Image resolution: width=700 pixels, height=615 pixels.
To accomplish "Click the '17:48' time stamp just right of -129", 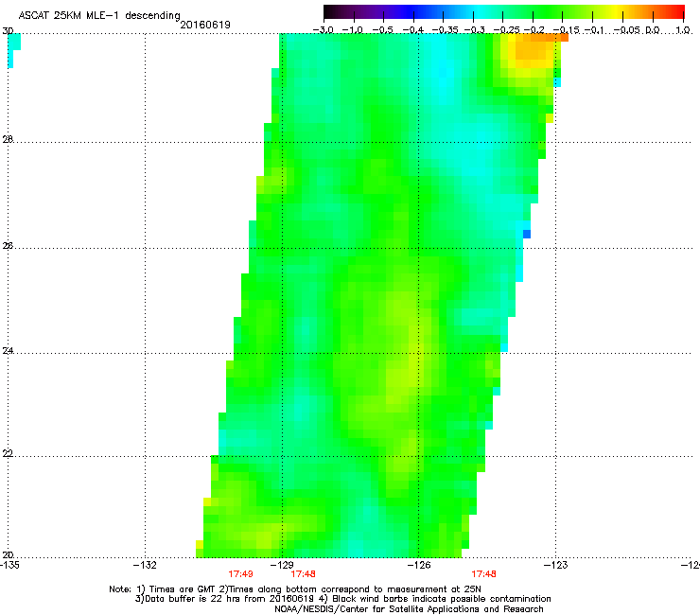I will pyautogui.click(x=303, y=574).
